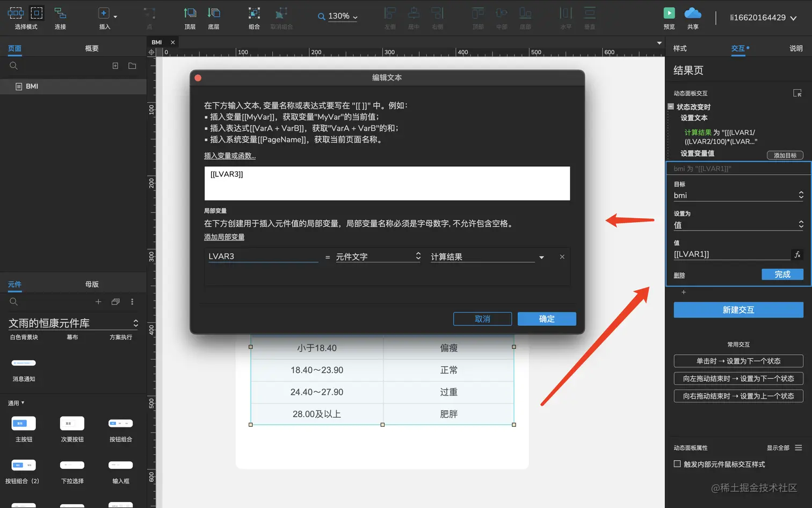Image resolution: width=812 pixels, height=508 pixels.
Task: Pick the 主按钮 widget thumbnail
Action: point(24,424)
